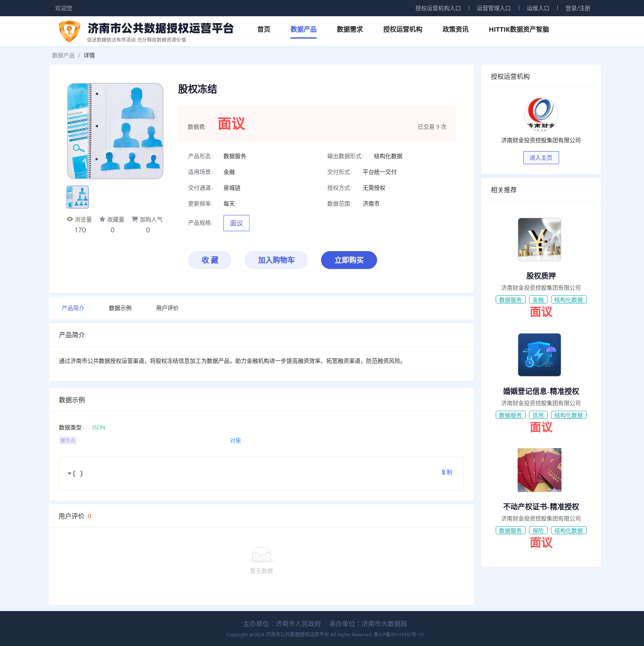Open the 不动产权证书-精准授权 product title
Screen dimensions: 644x646
click(541, 507)
